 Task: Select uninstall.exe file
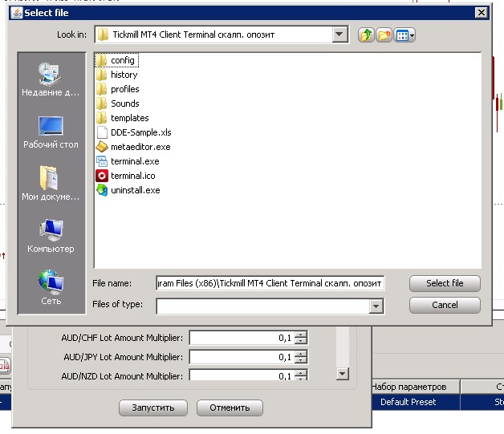click(128, 190)
